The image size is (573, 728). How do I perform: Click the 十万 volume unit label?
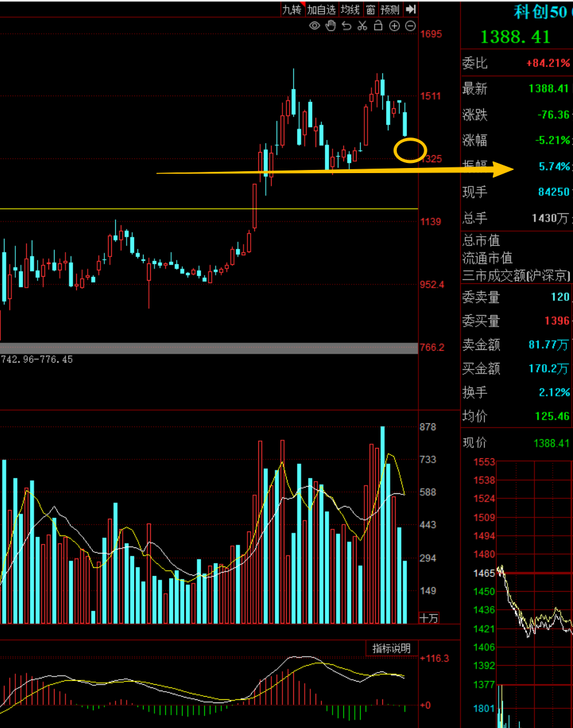(429, 618)
